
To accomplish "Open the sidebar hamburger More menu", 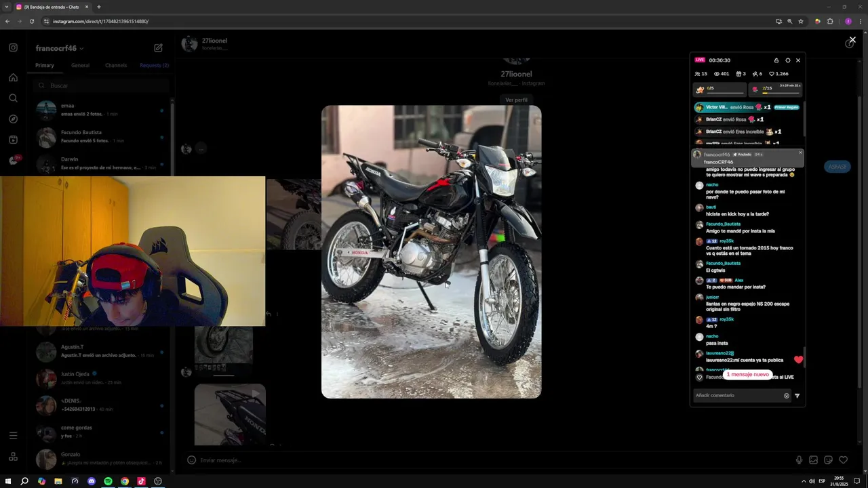I will pyautogui.click(x=13, y=435).
